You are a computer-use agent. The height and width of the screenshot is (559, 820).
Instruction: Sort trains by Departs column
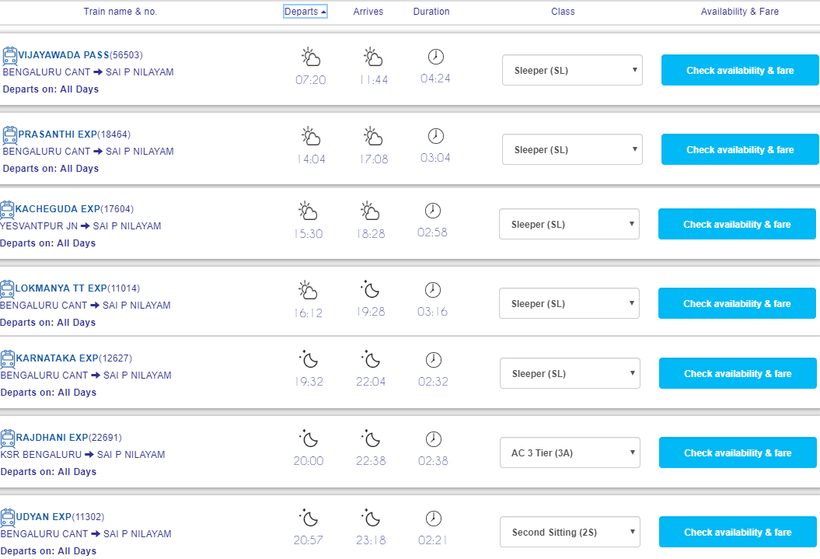coord(305,12)
